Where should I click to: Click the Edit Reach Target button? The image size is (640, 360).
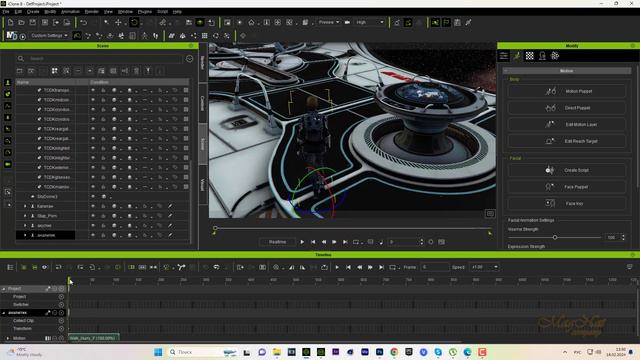click(567, 141)
